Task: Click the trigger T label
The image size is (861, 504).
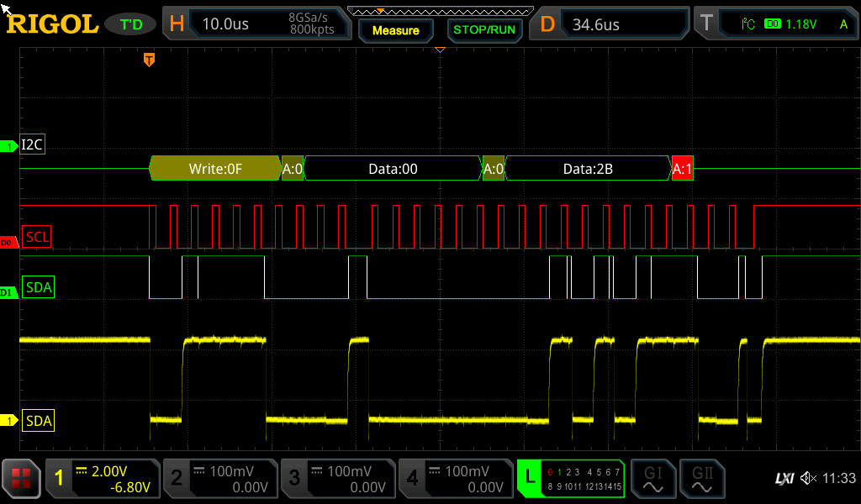Action: coord(706,23)
